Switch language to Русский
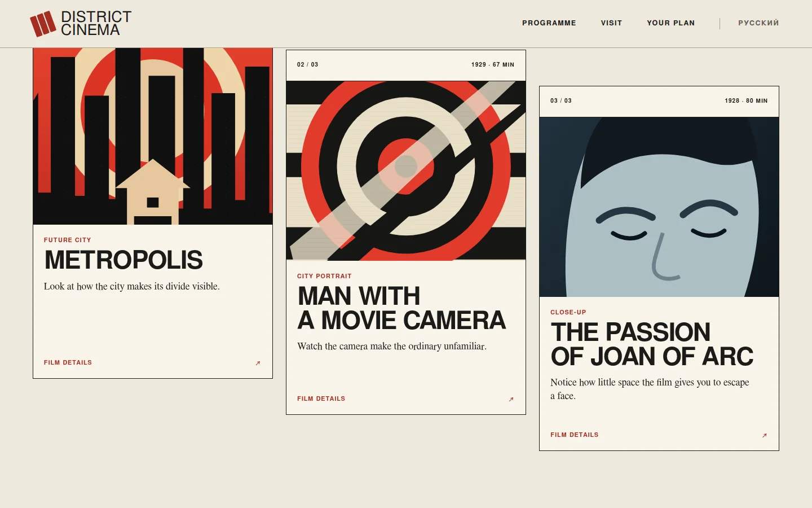Screen dimensions: 812x508 coord(758,23)
